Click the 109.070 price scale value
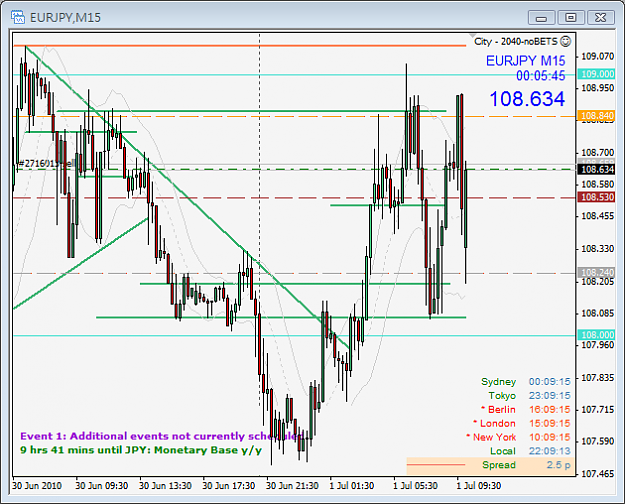This screenshot has height=504, width=625. tap(597, 56)
